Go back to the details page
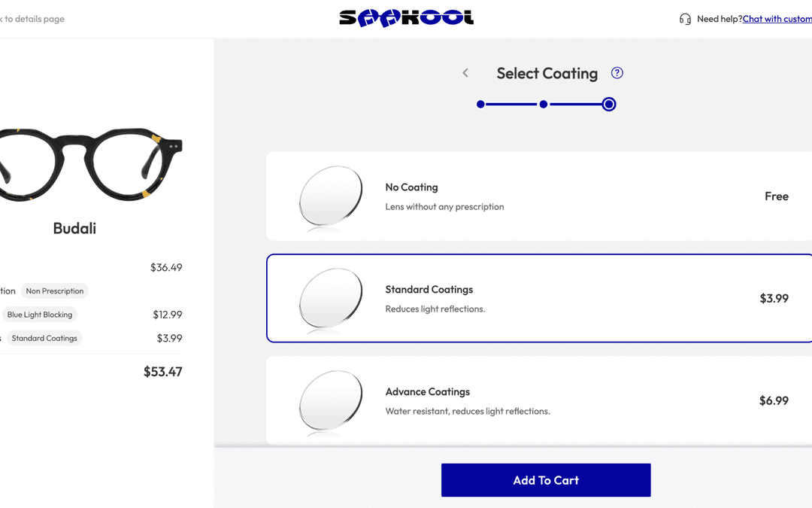 tap(32, 18)
